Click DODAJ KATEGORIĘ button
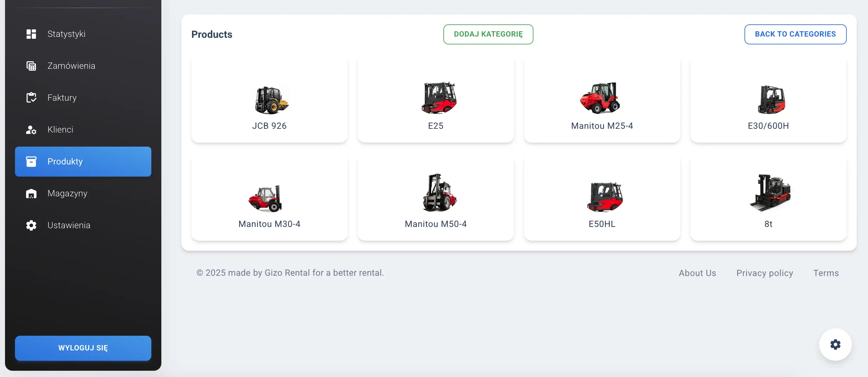This screenshot has width=868, height=377. pos(488,34)
